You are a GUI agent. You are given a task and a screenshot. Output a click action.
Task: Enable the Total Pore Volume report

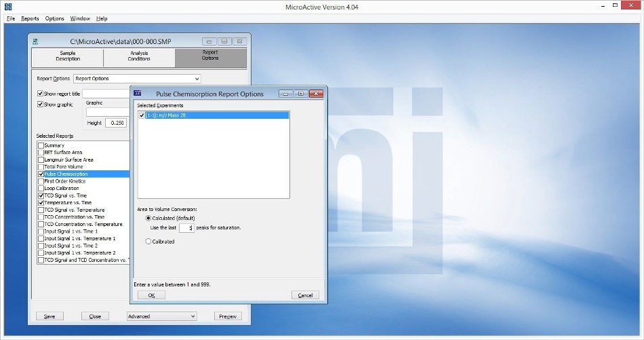tap(41, 167)
